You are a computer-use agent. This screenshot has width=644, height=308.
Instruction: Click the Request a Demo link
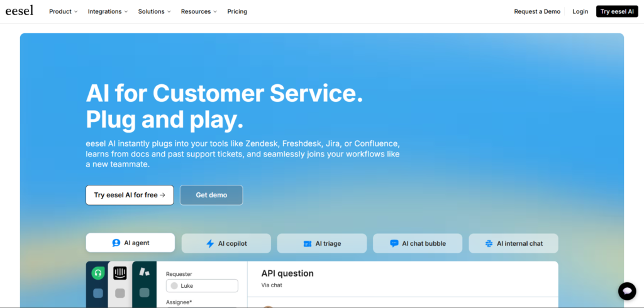click(x=537, y=11)
